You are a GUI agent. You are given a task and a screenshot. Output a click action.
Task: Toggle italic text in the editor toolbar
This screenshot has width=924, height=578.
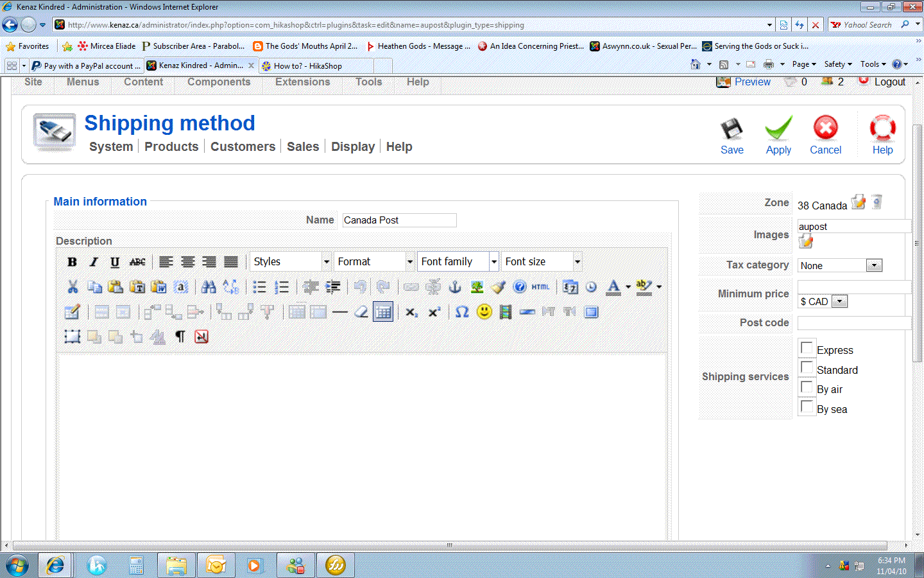(x=94, y=262)
